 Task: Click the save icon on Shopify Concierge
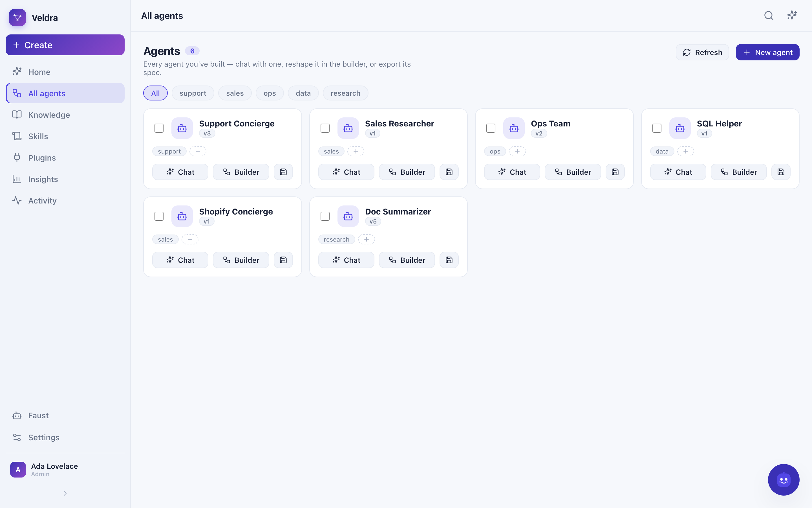tap(283, 260)
